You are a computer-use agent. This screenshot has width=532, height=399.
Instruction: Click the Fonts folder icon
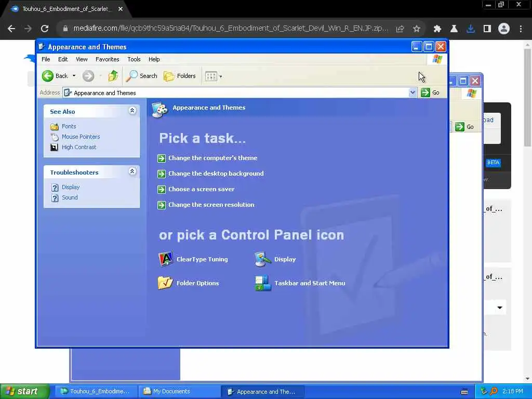click(x=54, y=127)
